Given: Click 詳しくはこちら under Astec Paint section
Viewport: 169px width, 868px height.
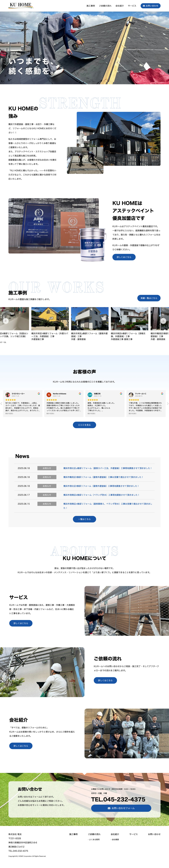Looking at the screenshot, I should click(x=124, y=257).
